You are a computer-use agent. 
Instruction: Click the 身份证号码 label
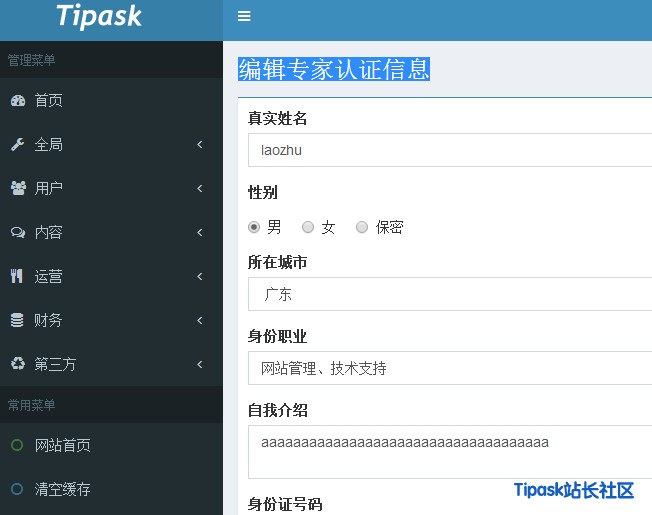[x=285, y=504]
